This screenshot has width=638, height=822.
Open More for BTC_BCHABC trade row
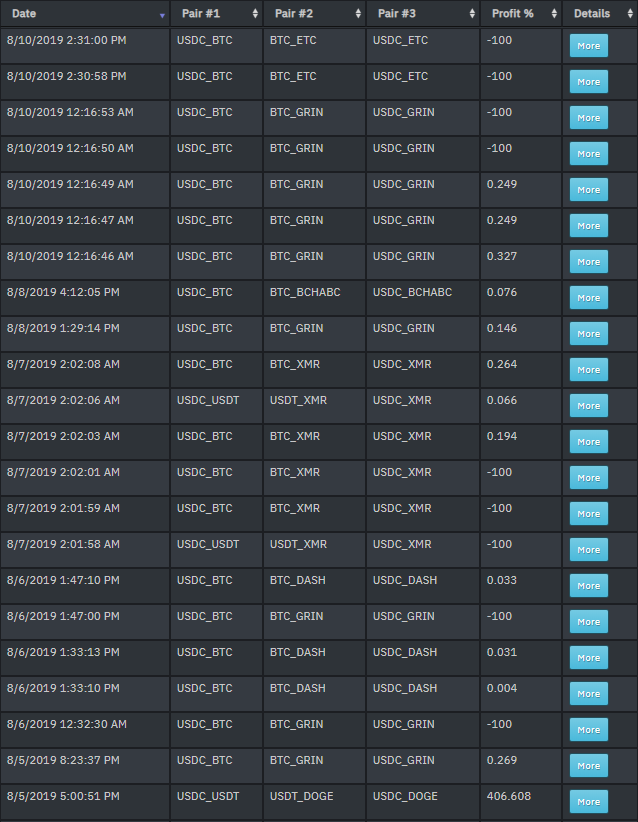click(x=589, y=298)
